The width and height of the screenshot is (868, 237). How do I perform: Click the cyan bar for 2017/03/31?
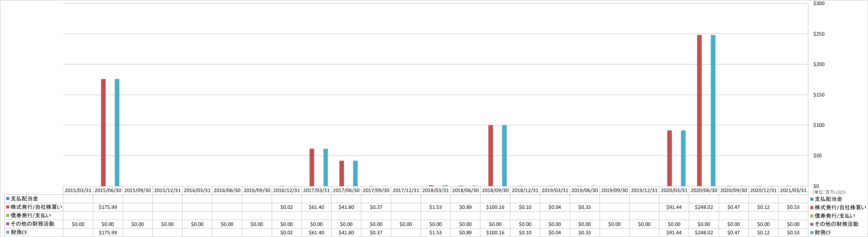[x=325, y=167]
